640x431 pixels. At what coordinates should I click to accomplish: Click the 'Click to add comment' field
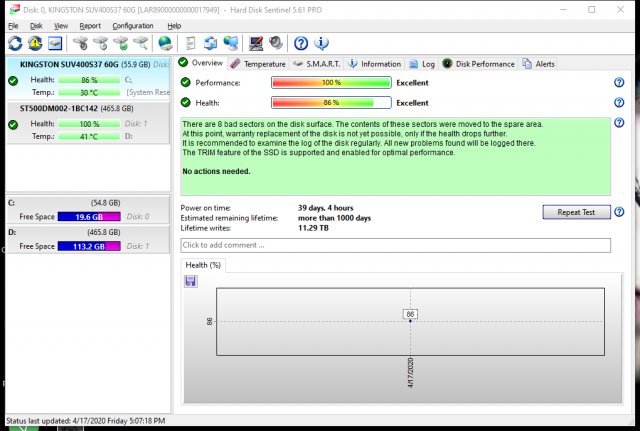pos(395,245)
